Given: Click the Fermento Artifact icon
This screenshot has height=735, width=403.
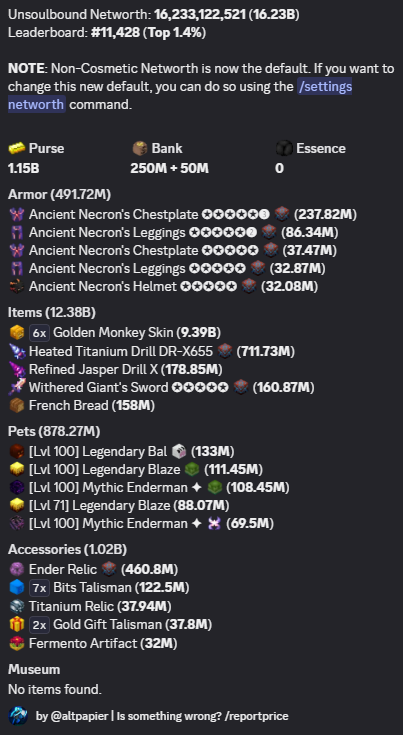Looking at the screenshot, I should [x=17, y=643].
